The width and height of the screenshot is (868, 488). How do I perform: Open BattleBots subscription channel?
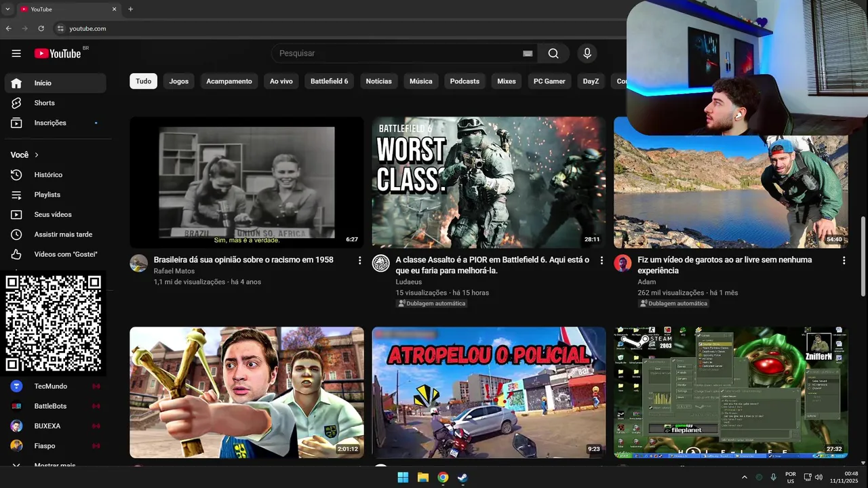coord(55,406)
